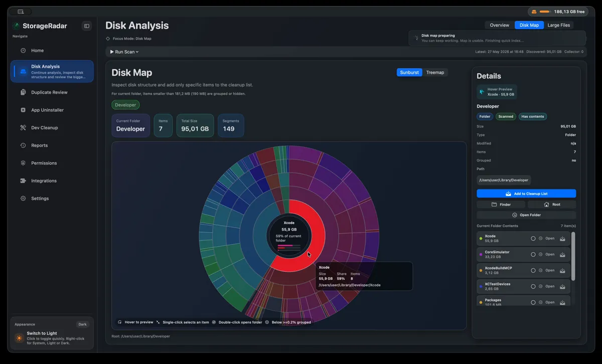Add the Packages row to cleanup via its tray icon
Image resolution: width=602 pixels, height=364 pixels.
coord(562,302)
